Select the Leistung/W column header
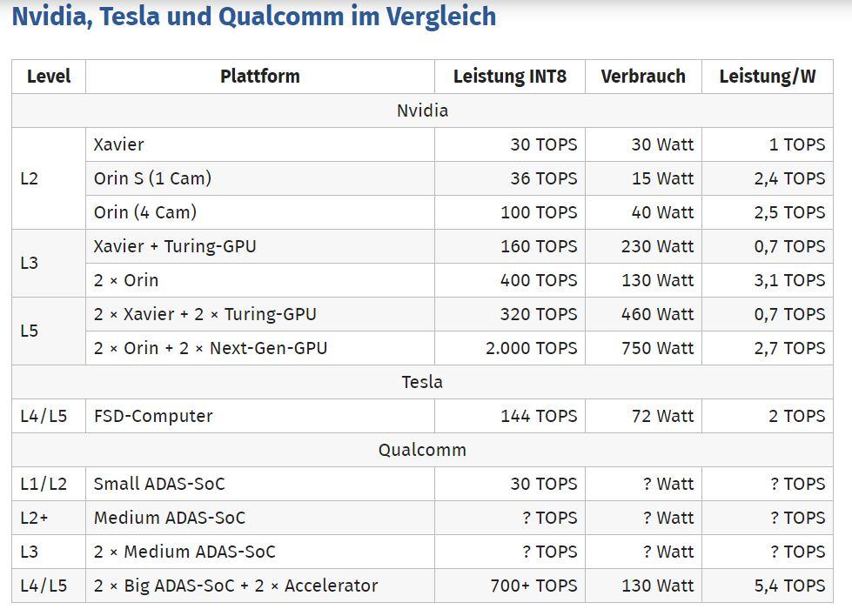This screenshot has height=616, width=852. pos(768,77)
